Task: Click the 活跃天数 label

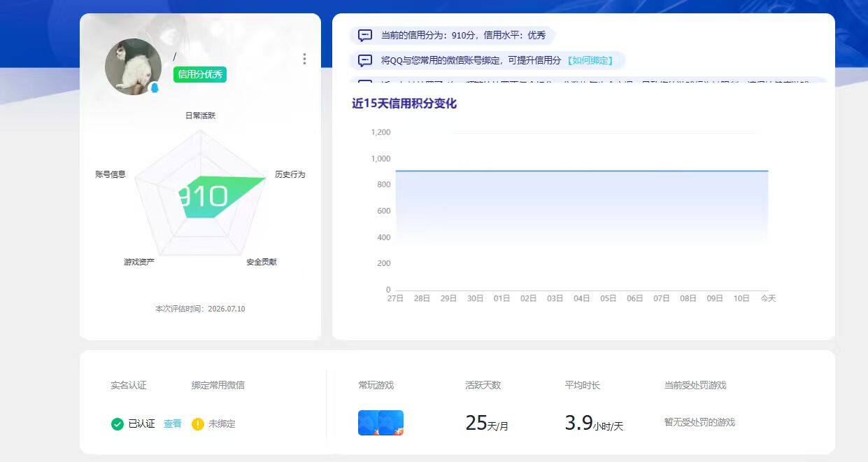Action: pos(483,385)
